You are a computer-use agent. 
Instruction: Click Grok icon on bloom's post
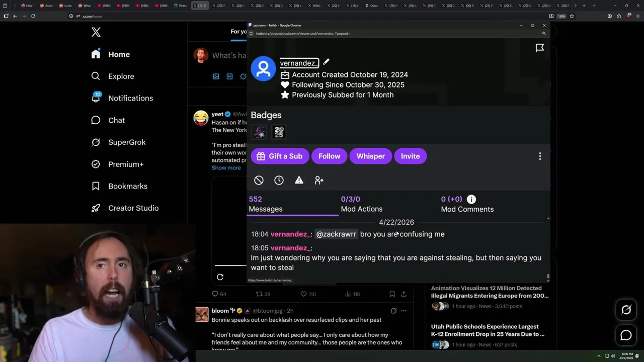pos(393,311)
